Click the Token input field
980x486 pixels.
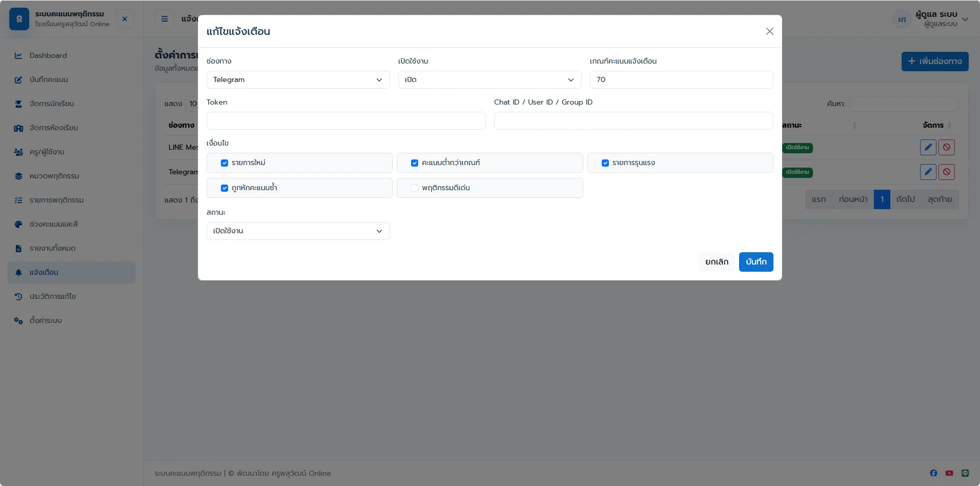346,120
